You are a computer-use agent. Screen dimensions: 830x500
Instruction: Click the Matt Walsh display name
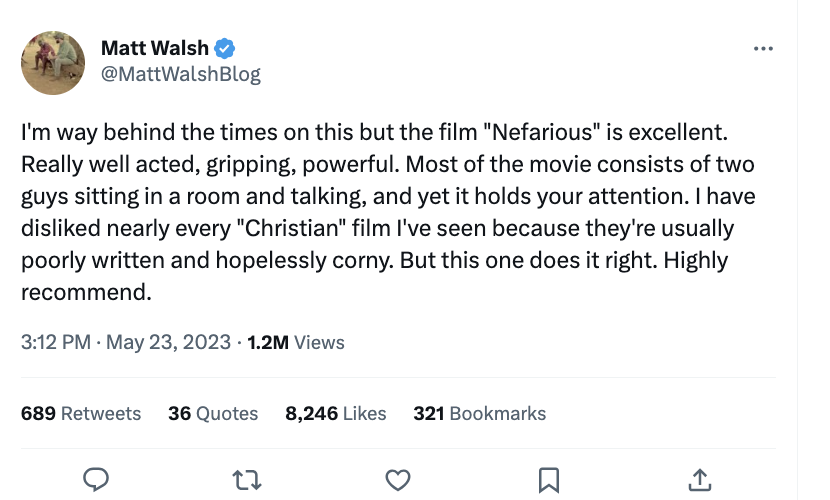pos(155,48)
